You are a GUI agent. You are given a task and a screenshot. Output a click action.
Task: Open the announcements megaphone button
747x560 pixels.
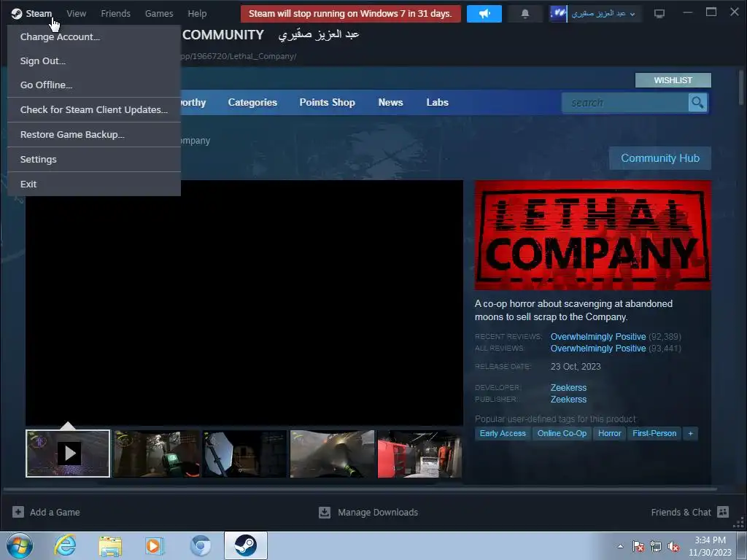484,14
